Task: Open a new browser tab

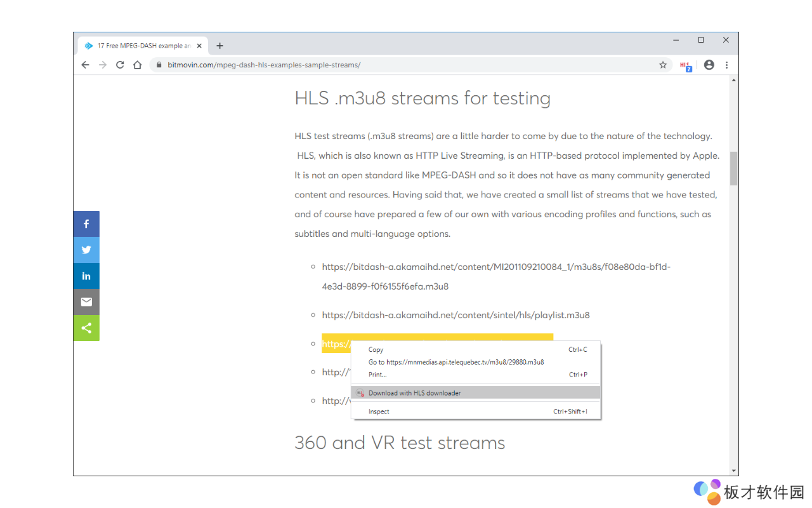Action: (x=219, y=46)
